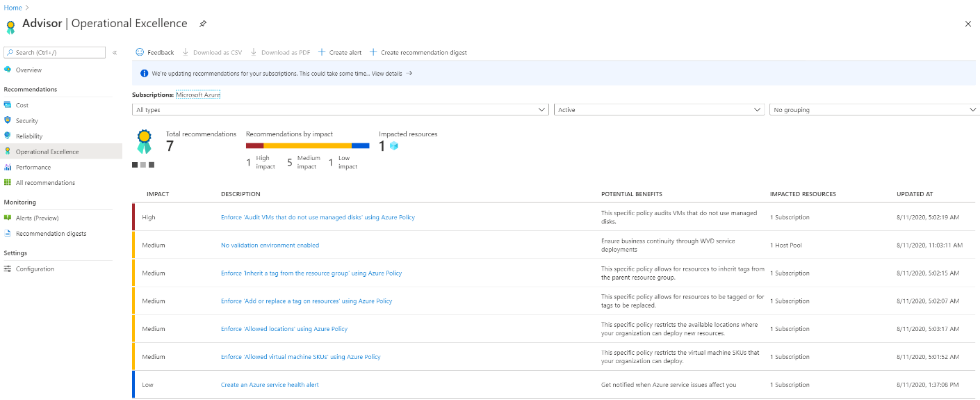Click the impacted resources cube icon
Image resolution: width=980 pixels, height=400 pixels.
click(394, 146)
